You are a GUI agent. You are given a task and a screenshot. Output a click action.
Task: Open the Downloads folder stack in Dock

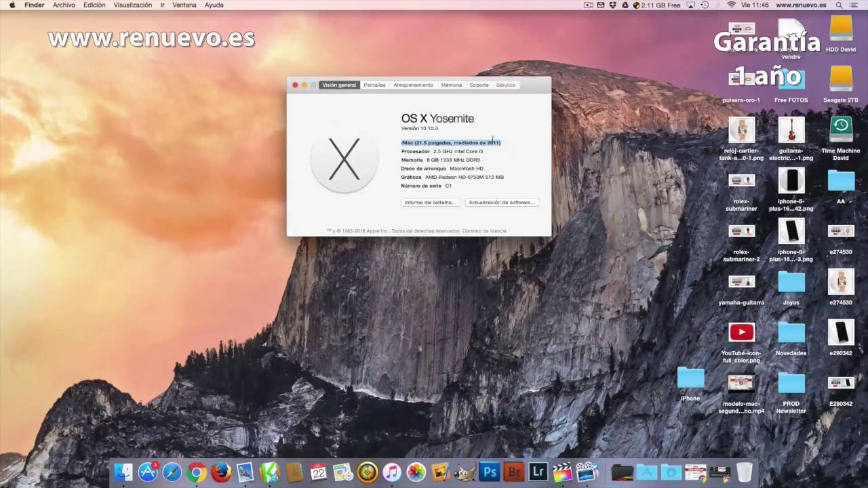click(671, 472)
